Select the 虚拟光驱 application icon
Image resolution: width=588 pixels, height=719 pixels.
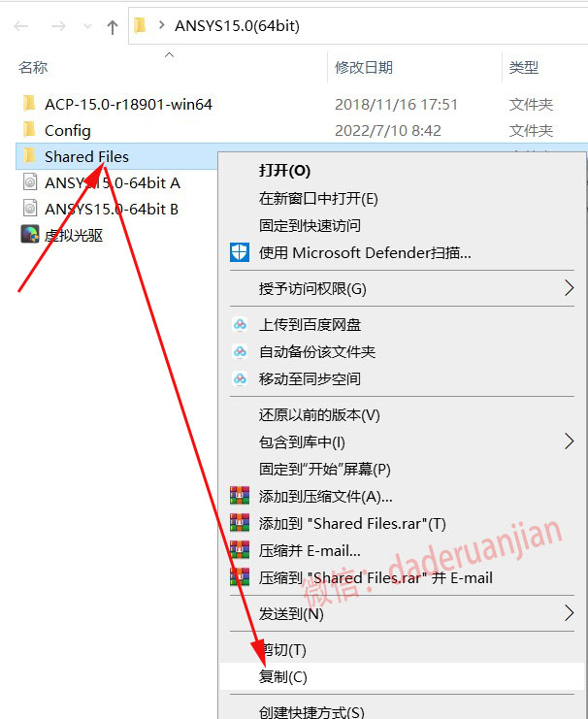30,234
